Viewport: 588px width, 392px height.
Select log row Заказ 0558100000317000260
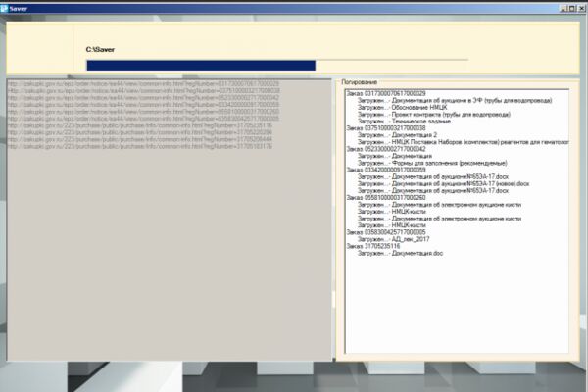coord(386,198)
